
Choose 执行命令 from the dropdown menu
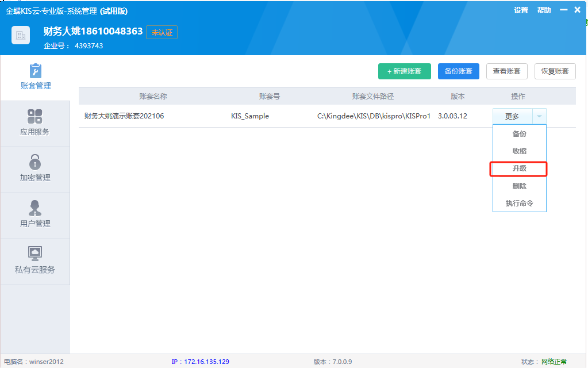520,204
